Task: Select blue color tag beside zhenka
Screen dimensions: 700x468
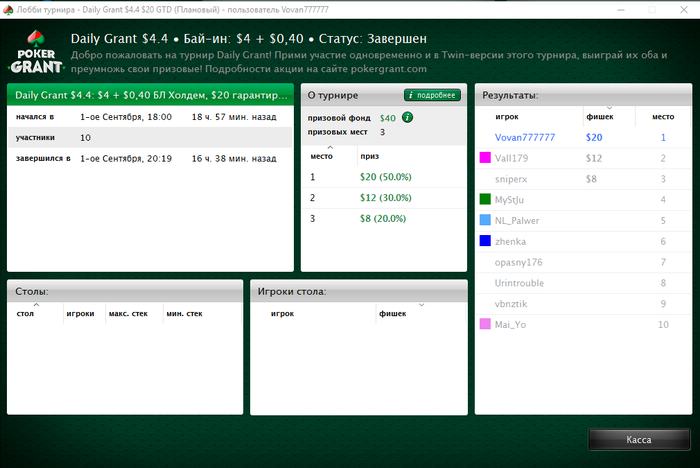Action: click(485, 241)
